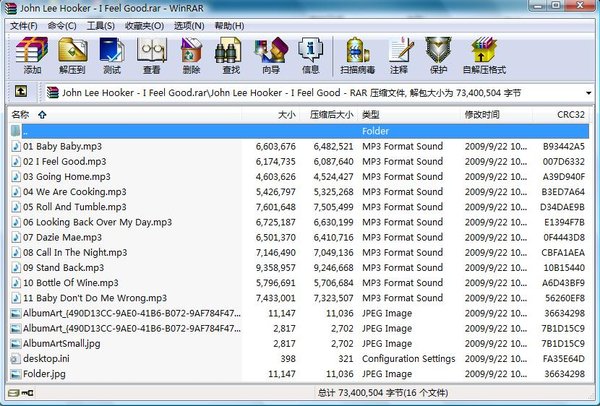Sort by 名称 column header
The width and height of the screenshot is (600, 406).
pyautogui.click(x=125, y=114)
